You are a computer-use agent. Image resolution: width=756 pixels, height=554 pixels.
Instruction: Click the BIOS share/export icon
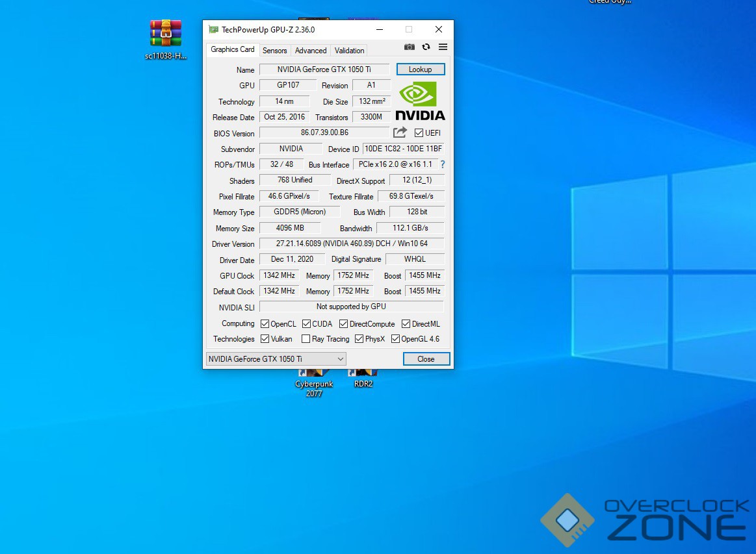pos(400,132)
